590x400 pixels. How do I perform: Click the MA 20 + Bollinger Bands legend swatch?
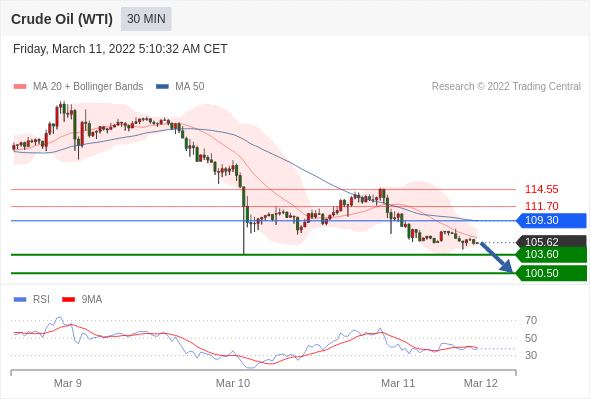pos(20,87)
